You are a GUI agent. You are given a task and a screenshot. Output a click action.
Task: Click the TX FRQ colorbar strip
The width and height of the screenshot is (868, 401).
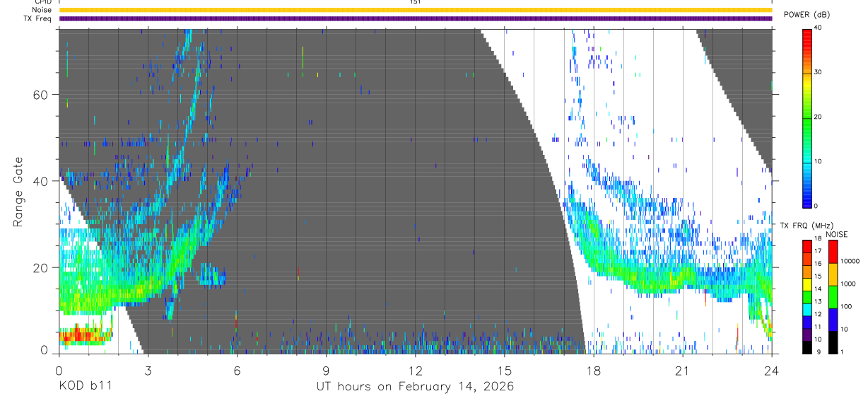point(808,296)
